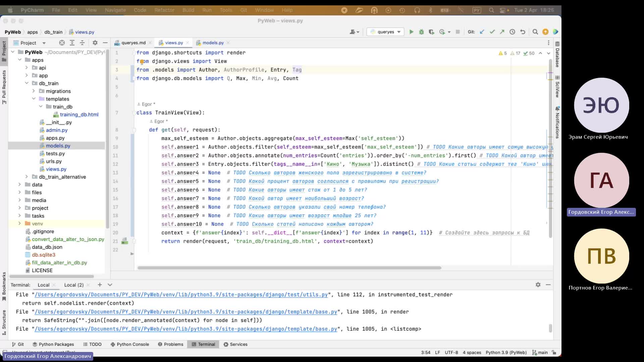Add a new terminal session
The height and width of the screenshot is (362, 644).
click(100, 285)
